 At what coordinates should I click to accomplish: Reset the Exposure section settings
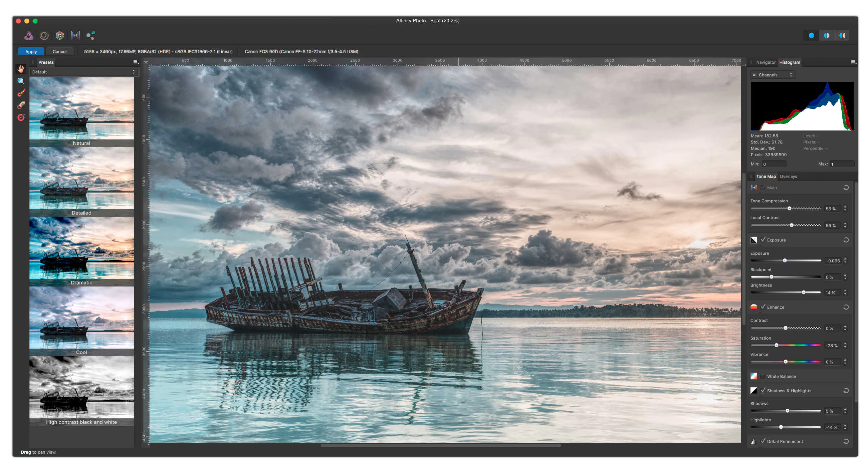[846, 240]
